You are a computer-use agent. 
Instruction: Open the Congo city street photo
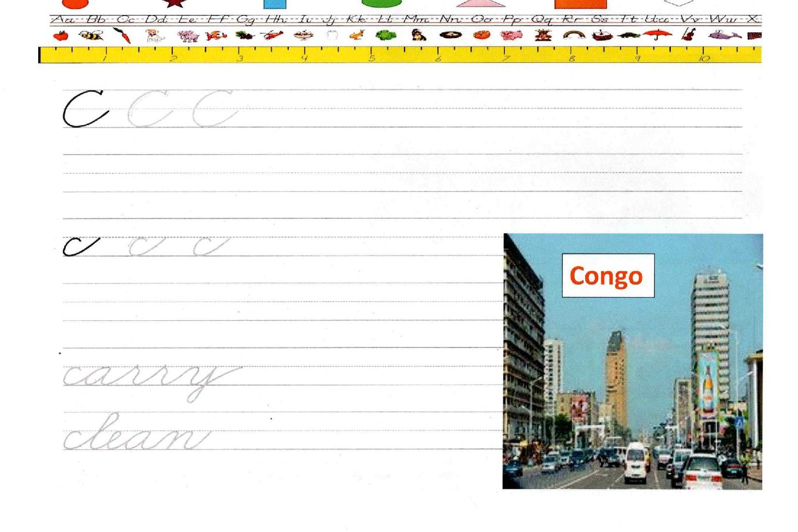(632, 361)
